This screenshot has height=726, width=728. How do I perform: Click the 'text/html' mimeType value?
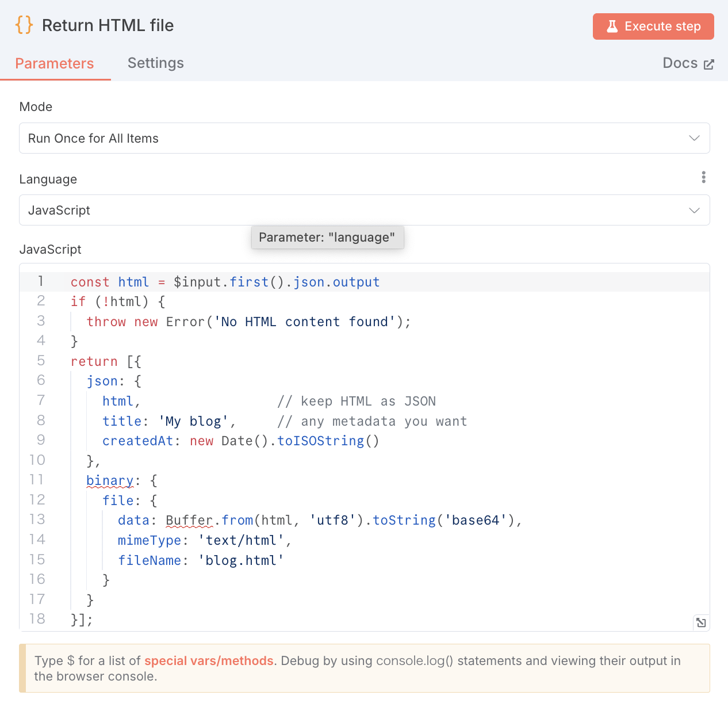(x=241, y=540)
